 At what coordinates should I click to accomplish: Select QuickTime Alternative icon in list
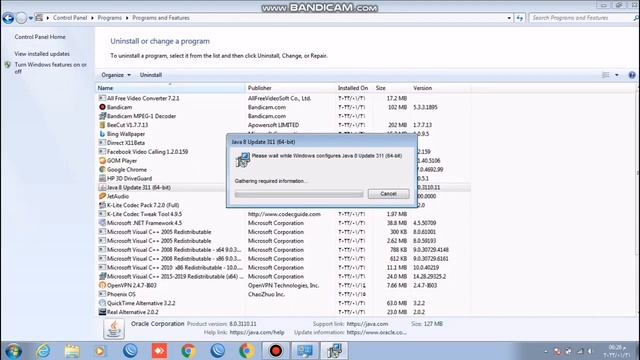[102, 303]
